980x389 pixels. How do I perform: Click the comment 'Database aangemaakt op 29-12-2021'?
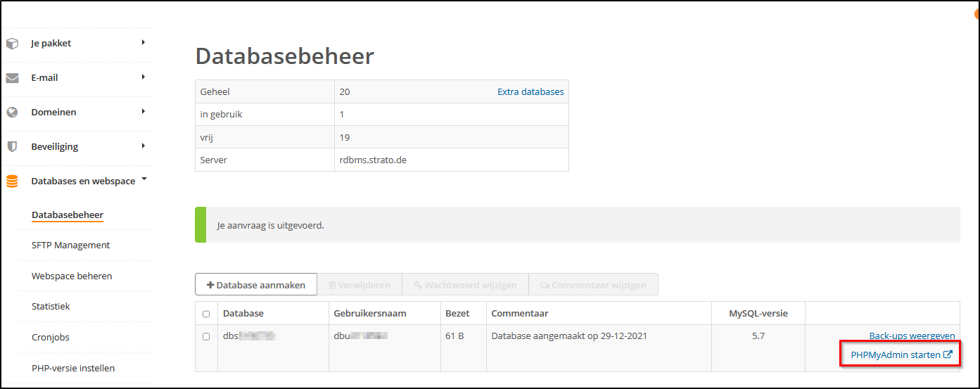coord(569,336)
